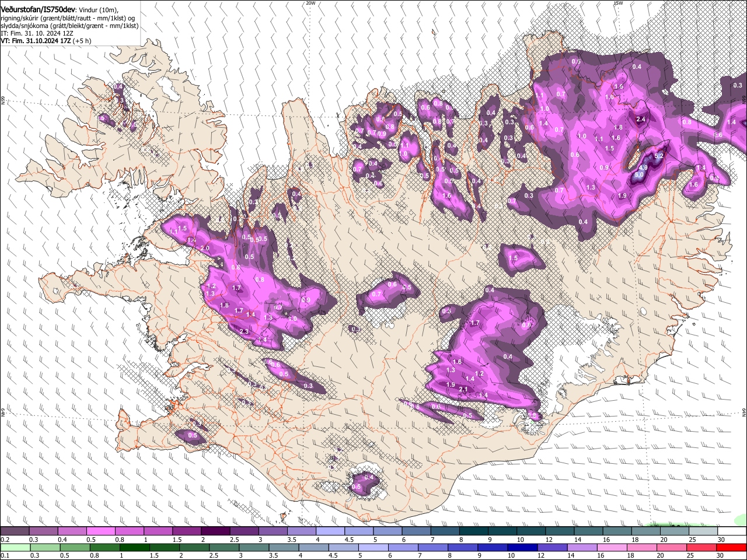The image size is (747, 560).
Task: Click lower legend swatch between 5 and 6
Action: pyautogui.click(x=373, y=548)
